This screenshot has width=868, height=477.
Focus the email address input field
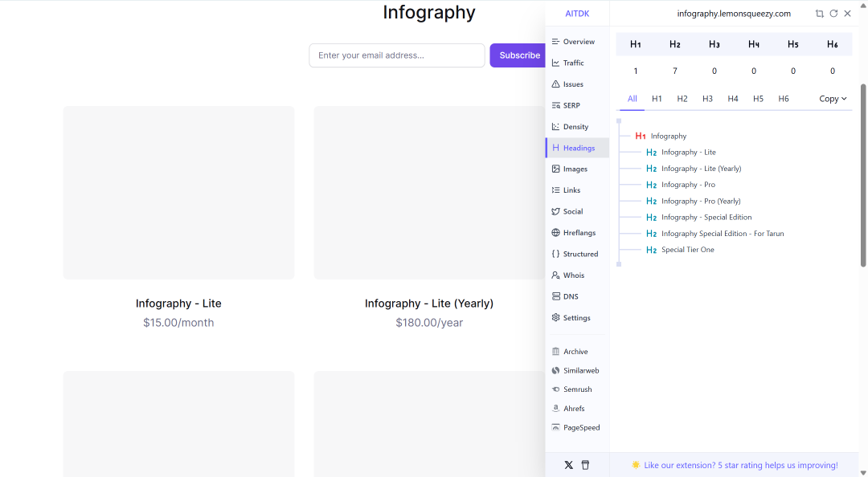coord(397,55)
